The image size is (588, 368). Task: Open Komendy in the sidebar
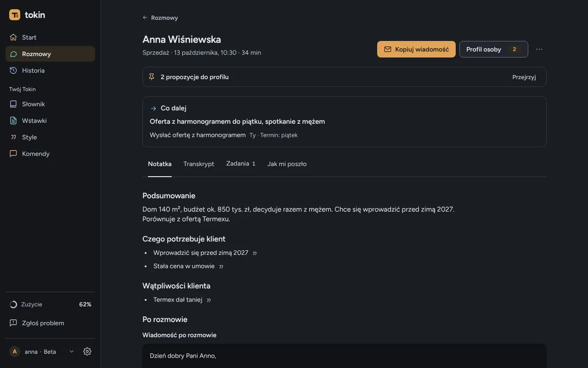[x=50, y=154]
